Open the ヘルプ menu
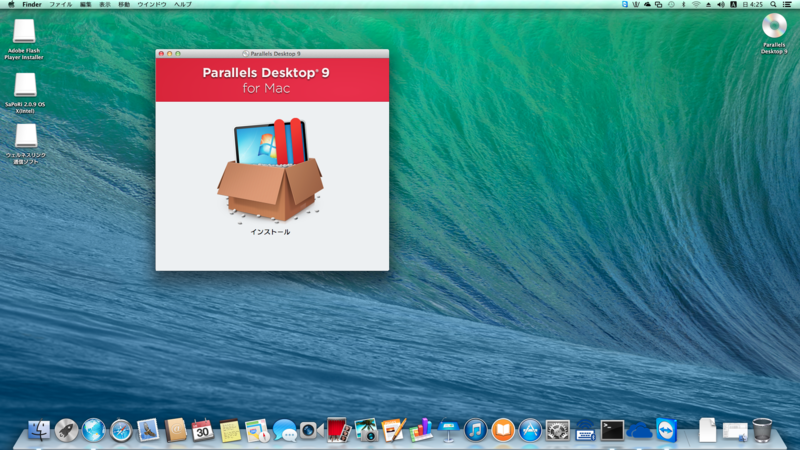Image resolution: width=800 pixels, height=450 pixels. click(x=183, y=4)
